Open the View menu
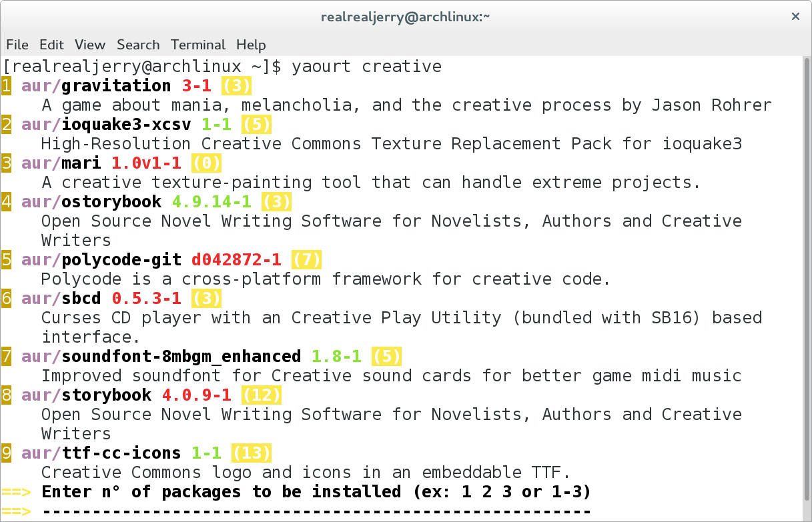 (x=90, y=45)
